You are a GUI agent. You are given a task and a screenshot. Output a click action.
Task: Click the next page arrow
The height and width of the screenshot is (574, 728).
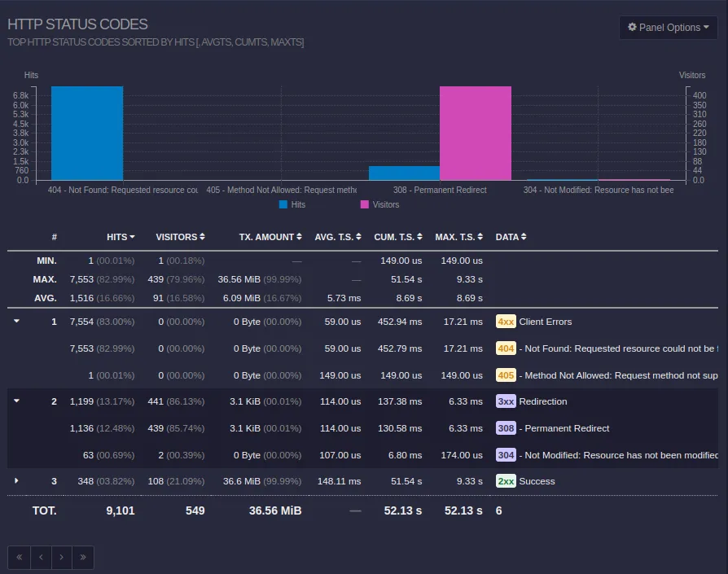coord(61,557)
